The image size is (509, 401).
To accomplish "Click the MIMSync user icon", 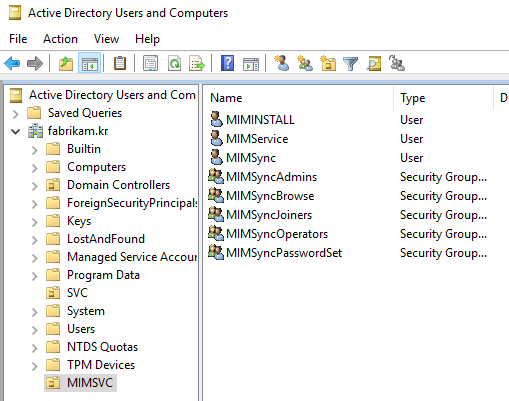I will coord(216,157).
